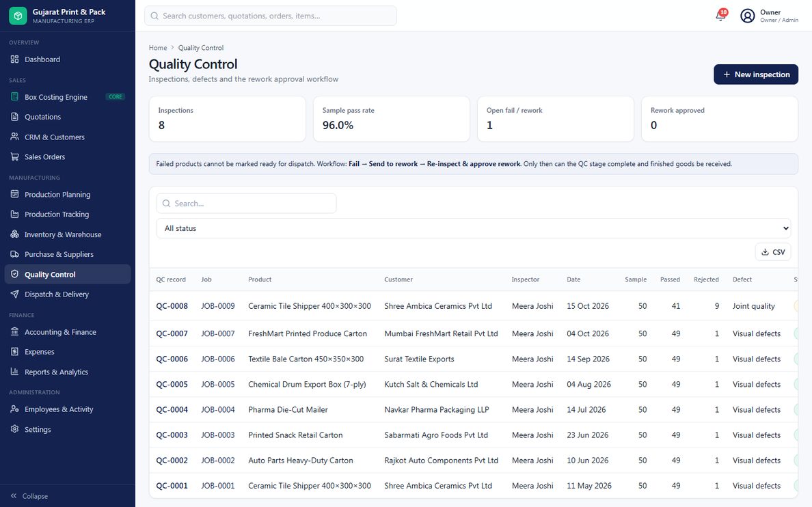Follow the Home breadcrumb link
The height and width of the screenshot is (507, 812).
pyautogui.click(x=158, y=48)
